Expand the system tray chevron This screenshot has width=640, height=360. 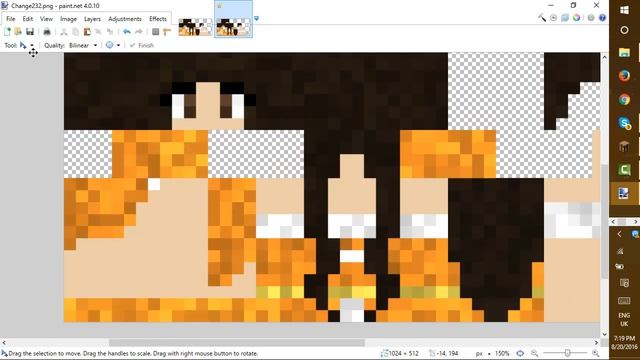click(620, 234)
